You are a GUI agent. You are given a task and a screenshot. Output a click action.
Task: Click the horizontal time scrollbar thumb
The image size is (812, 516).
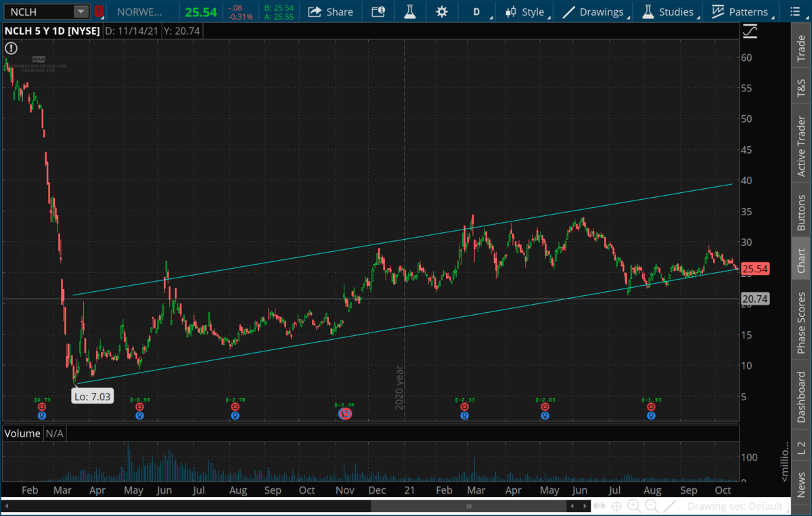coord(469,507)
